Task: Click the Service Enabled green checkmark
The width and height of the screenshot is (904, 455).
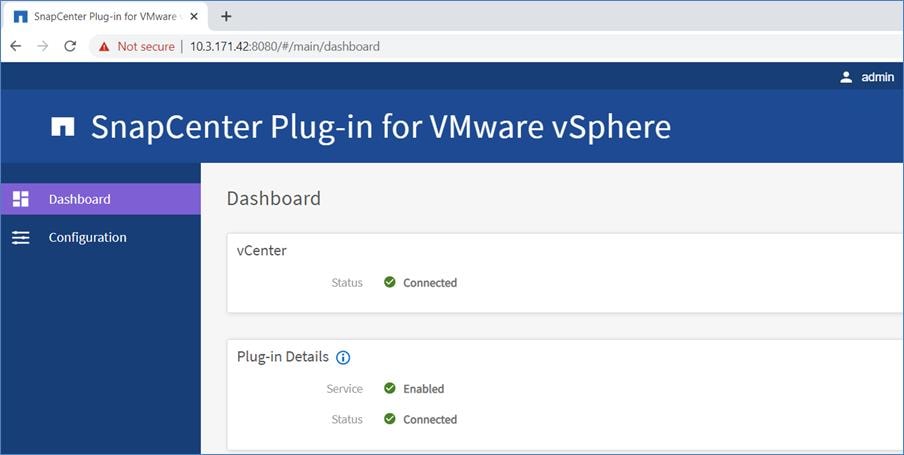Action: [390, 388]
